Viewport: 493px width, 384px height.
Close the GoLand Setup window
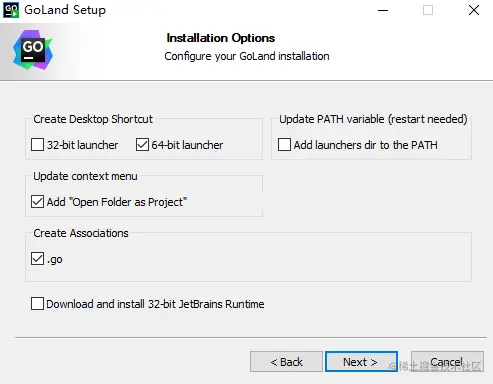(474, 10)
